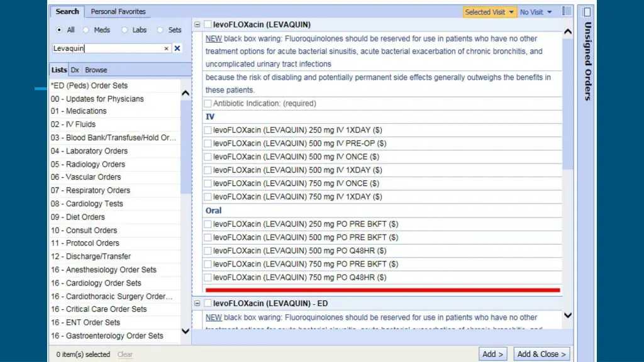Check LEVAQUIN 750 mg PO PRE BKFT

pyautogui.click(x=208, y=264)
